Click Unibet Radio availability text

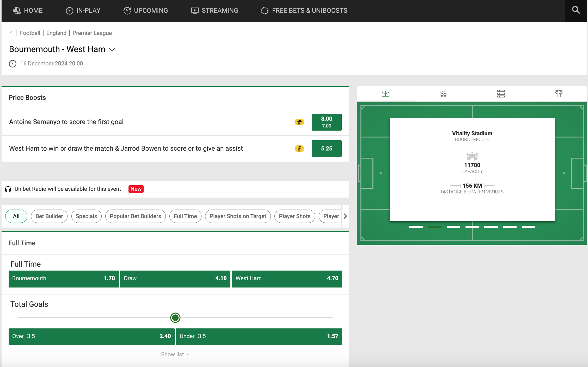point(68,189)
